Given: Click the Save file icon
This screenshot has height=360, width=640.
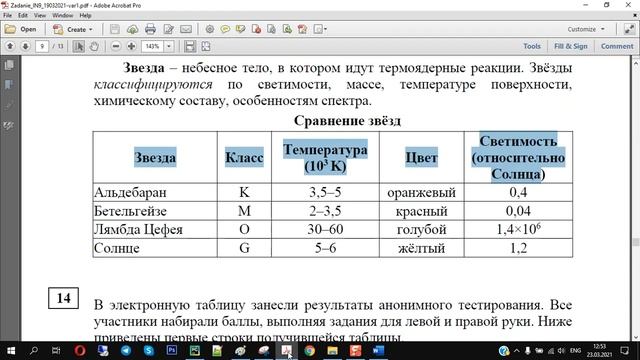Looking at the screenshot, I should 115,29.
